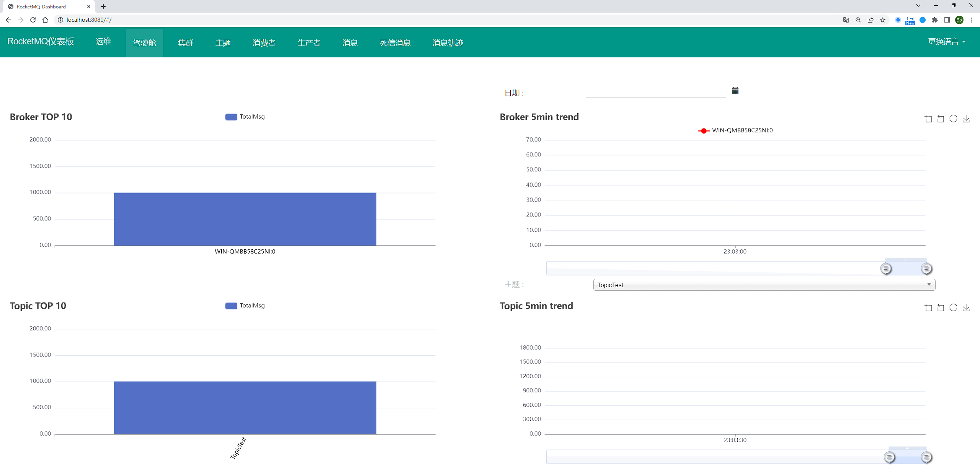The width and height of the screenshot is (980, 475).
Task: Open the browser tab search chevron
Action: click(x=918, y=6)
